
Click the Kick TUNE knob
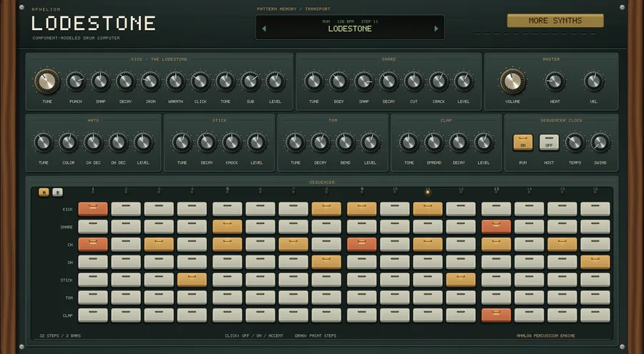tap(47, 81)
